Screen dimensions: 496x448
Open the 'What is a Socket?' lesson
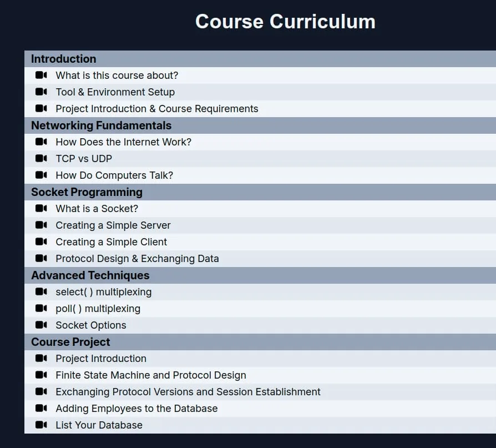pos(260,209)
